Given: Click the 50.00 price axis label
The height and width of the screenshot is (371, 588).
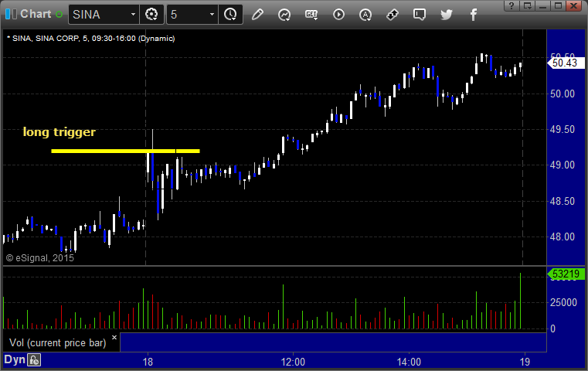Looking at the screenshot, I should point(563,94).
